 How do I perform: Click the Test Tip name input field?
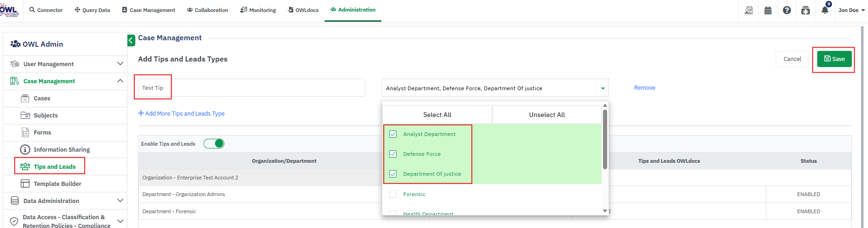pos(251,88)
